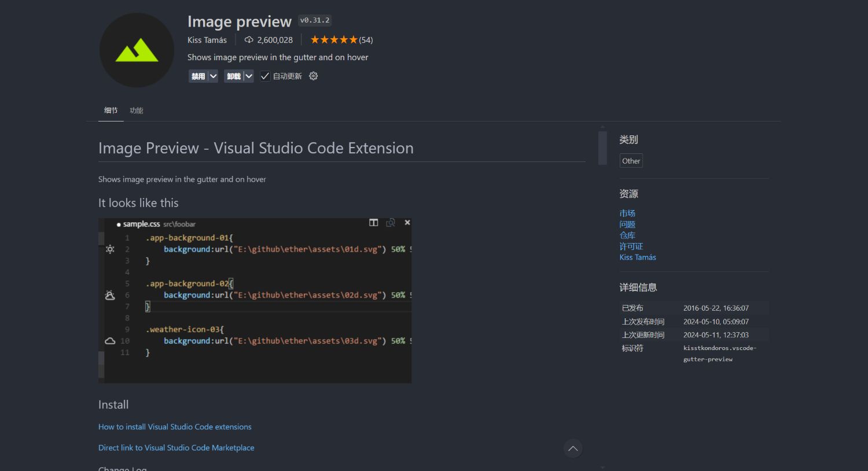The width and height of the screenshot is (868, 471).
Task: Click the 详细信息 details heading
Action: click(x=638, y=288)
